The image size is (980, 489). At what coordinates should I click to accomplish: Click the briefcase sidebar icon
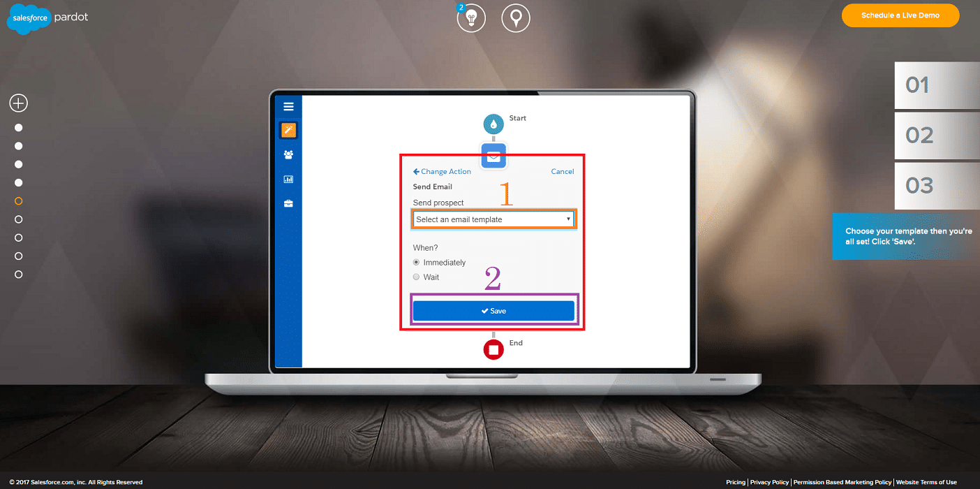tap(288, 204)
